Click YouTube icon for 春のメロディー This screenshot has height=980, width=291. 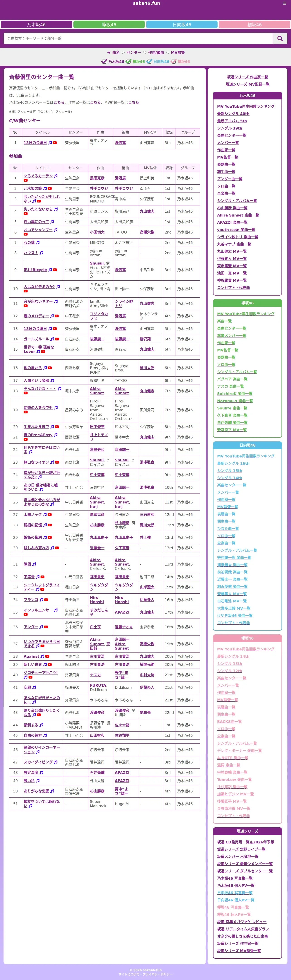(x=57, y=316)
